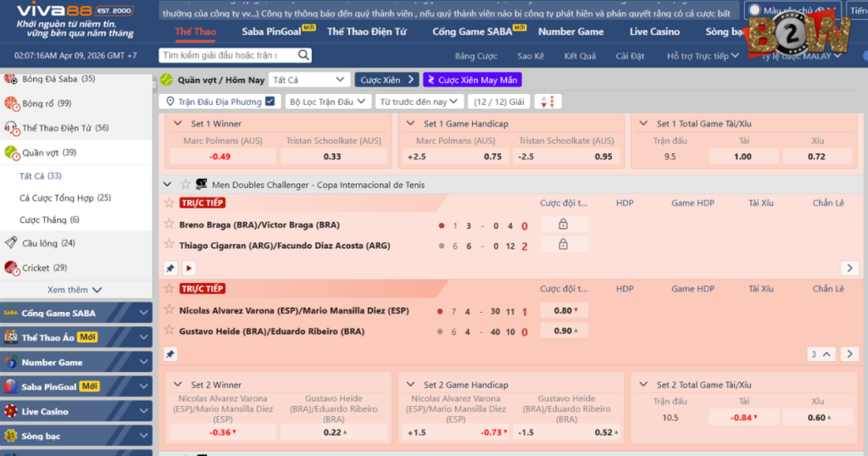
Task: Select Thể Thao Điện Tử headset icon
Action: (11, 128)
